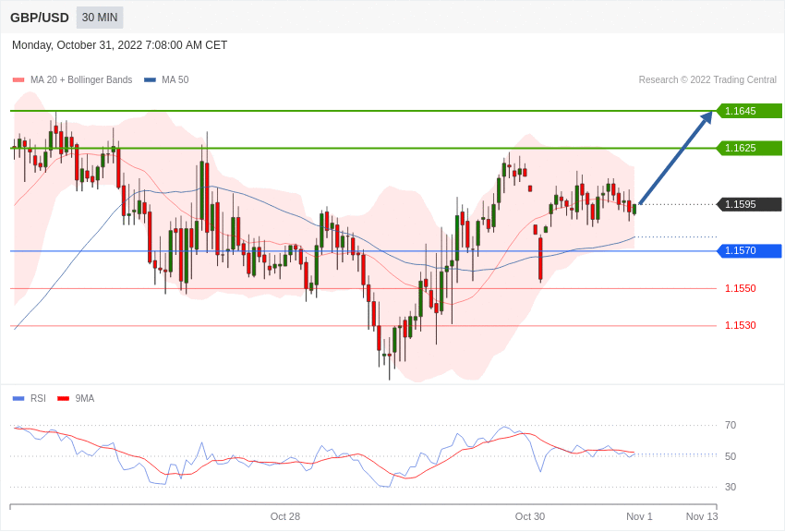Click the MA 50 legend label
Screen dimensions: 785x532
[175, 80]
